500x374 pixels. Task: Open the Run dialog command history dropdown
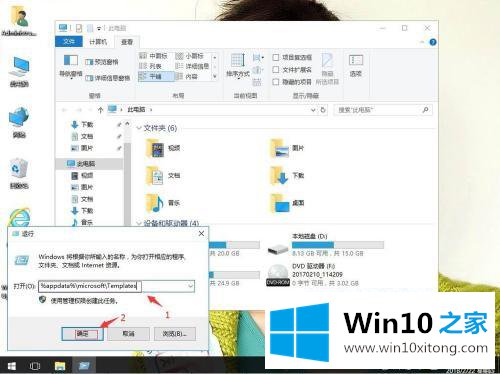click(190, 286)
